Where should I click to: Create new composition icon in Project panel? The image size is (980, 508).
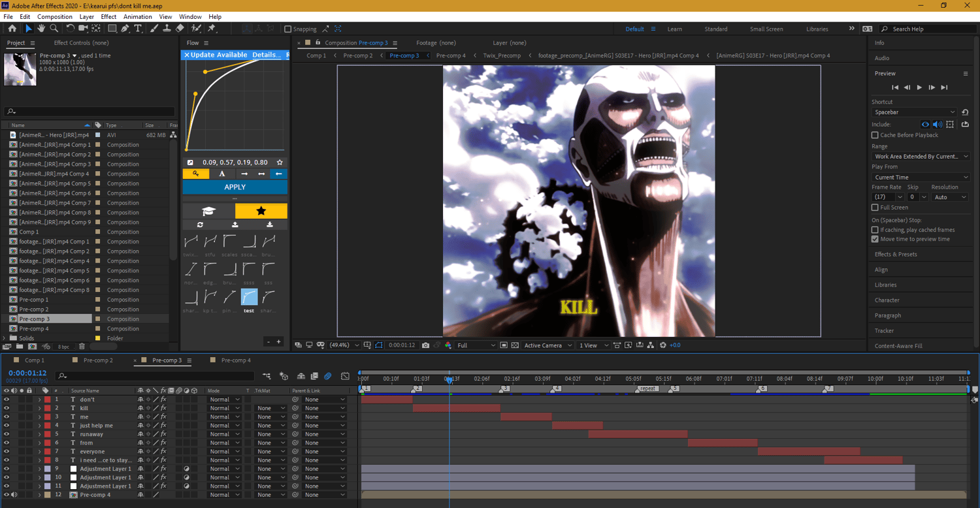click(x=33, y=347)
